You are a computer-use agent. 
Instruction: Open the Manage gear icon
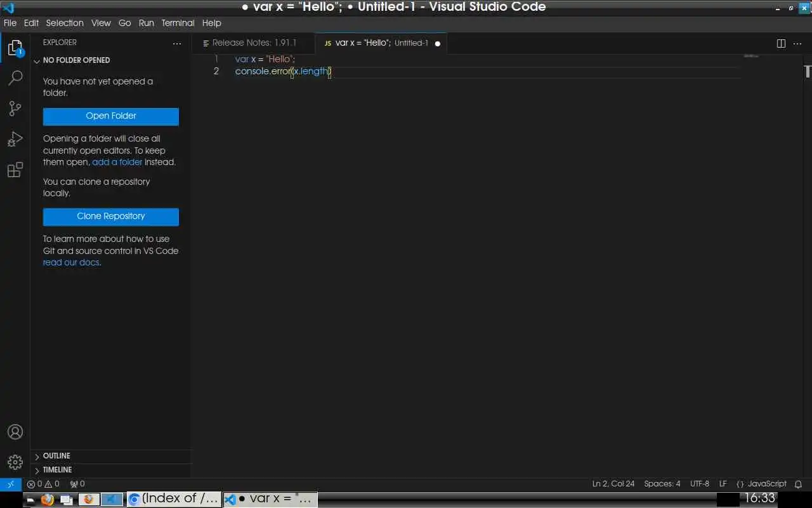pyautogui.click(x=15, y=462)
